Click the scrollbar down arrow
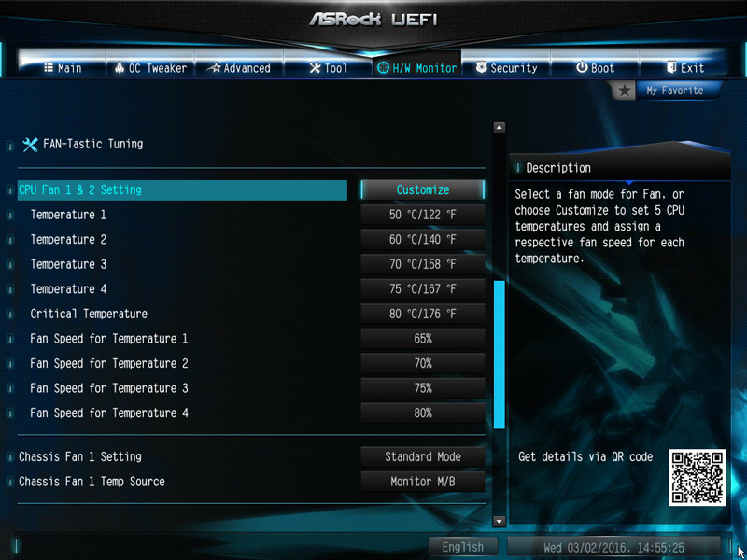Screen dimensions: 747x560 coord(500,522)
